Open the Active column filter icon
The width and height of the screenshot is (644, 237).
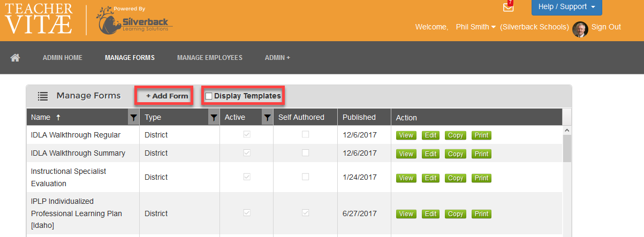coord(267,118)
